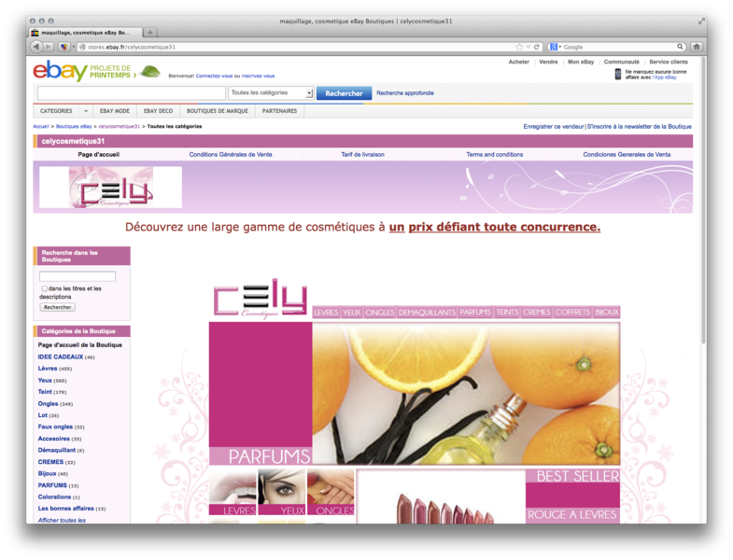
Task: Click the search magnifier in the Google box
Action: tap(680, 47)
